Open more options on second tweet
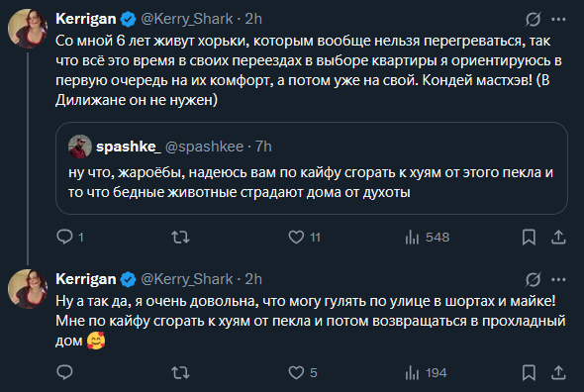Screen dimensions: 584x392 [x=558, y=279]
